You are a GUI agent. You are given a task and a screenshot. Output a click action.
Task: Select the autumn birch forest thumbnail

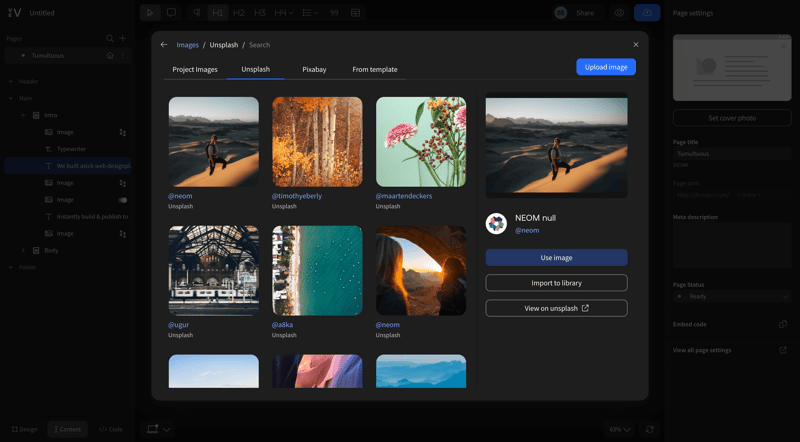[317, 142]
